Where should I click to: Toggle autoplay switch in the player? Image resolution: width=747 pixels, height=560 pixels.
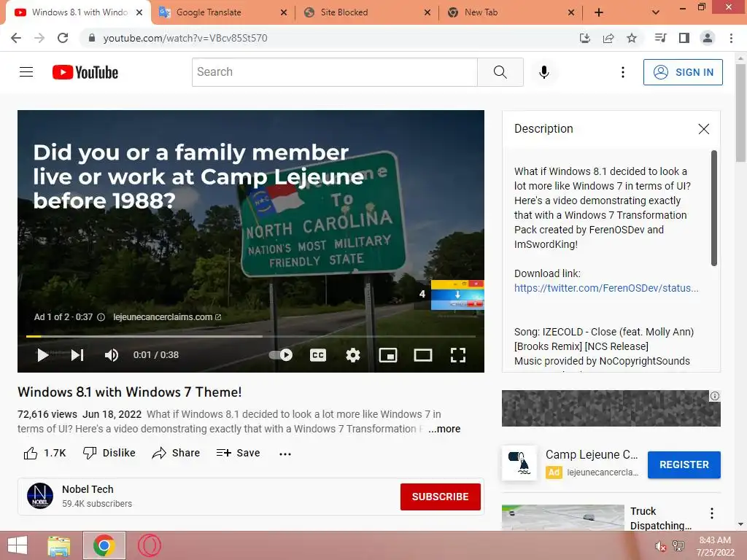[281, 355]
